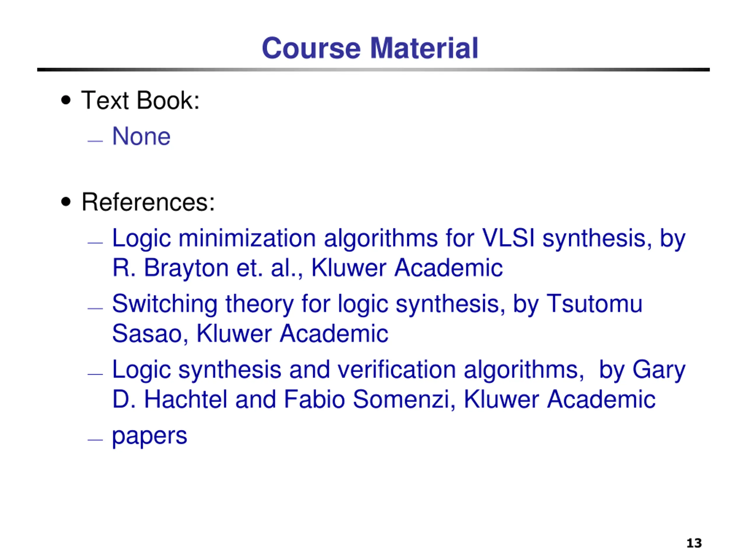The image size is (747, 560).
Task: Click the "R. Brayton et. al., Kluwer Academic" line
Action: pyautogui.click(x=307, y=268)
